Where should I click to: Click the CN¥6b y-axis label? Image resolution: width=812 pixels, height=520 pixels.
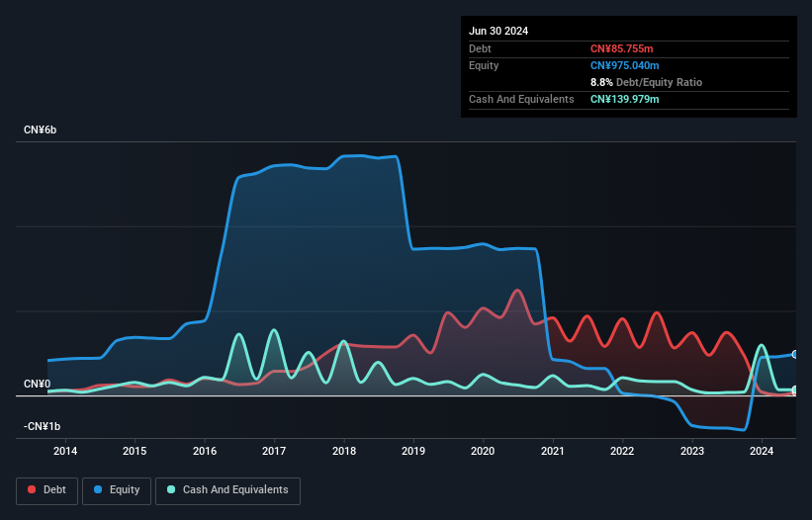tap(40, 130)
